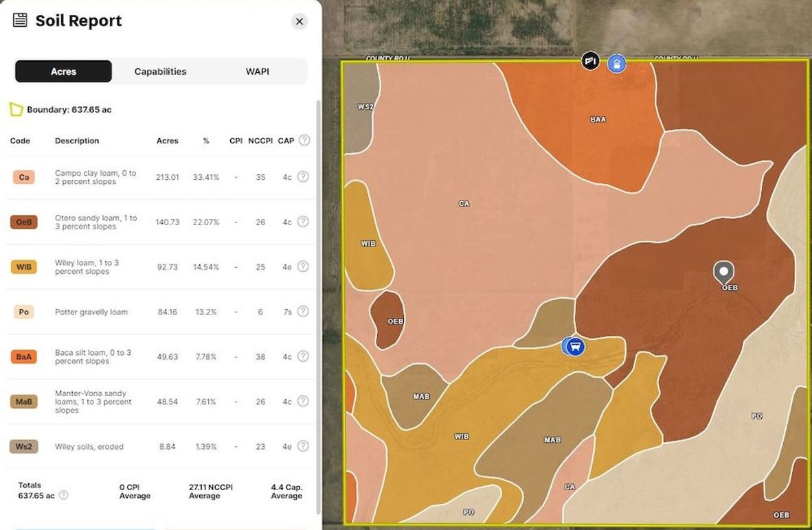The height and width of the screenshot is (530, 812).
Task: Select the brown OeB soil code swatch
Action: (x=24, y=222)
